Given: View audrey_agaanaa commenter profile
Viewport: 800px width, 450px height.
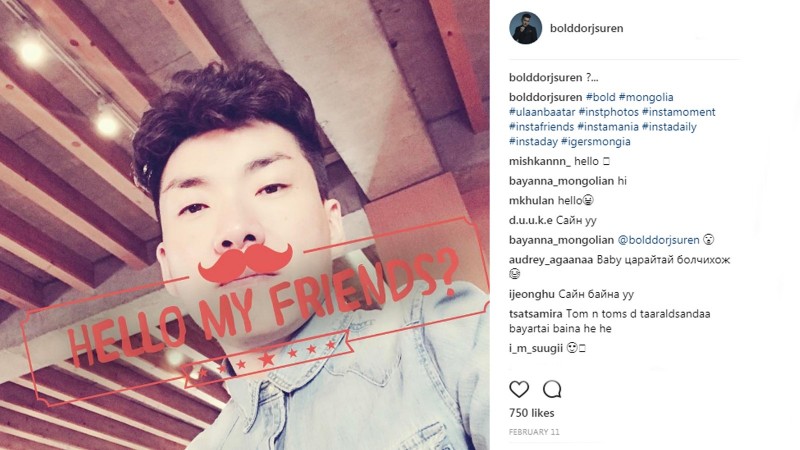Looking at the screenshot, I should click(x=551, y=260).
